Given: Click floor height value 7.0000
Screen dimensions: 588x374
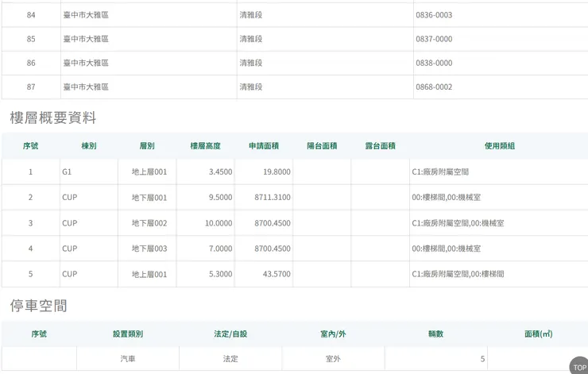Looking at the screenshot, I should [x=221, y=249].
